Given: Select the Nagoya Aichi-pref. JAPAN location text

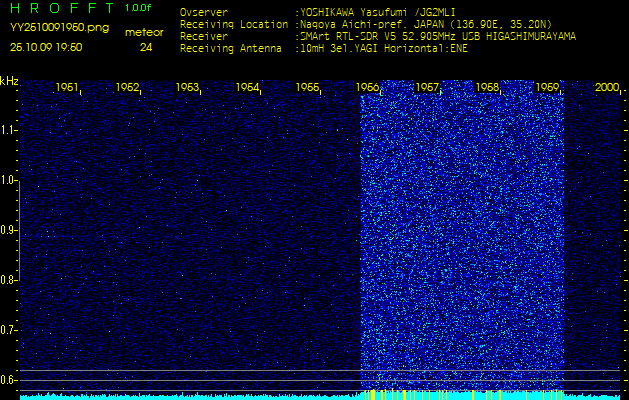Looking at the screenshot, I should 426,24.
